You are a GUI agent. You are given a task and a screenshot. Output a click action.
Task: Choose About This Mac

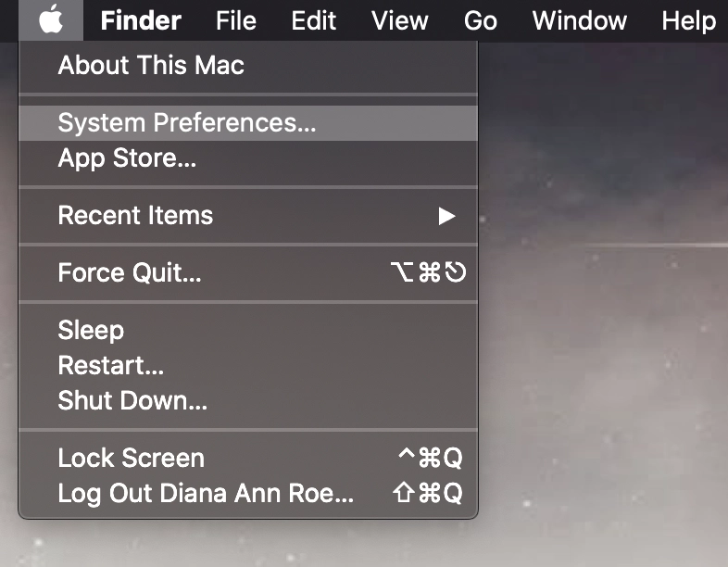pyautogui.click(x=248, y=65)
